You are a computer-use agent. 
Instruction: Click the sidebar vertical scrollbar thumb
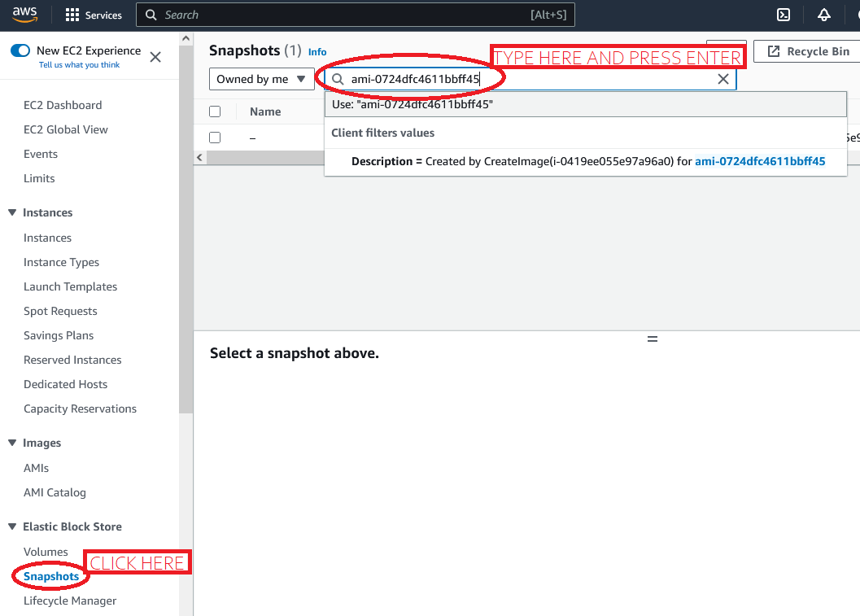[186, 229]
